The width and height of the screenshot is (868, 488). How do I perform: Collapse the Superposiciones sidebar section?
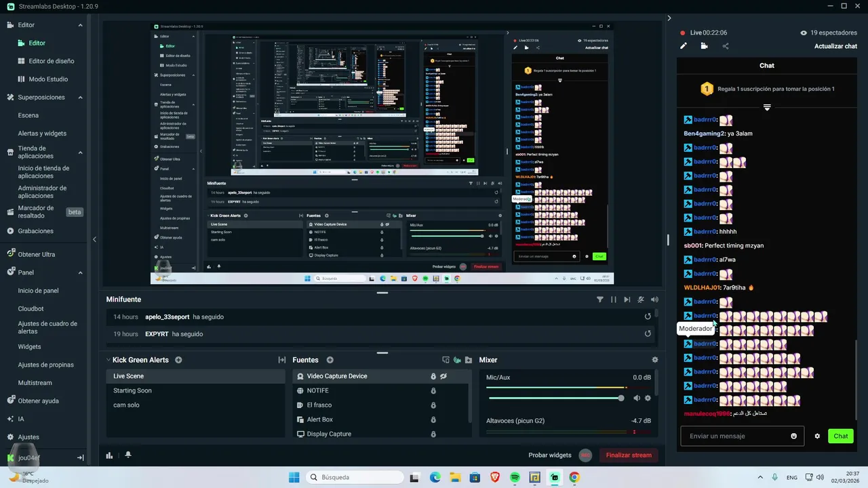80,98
